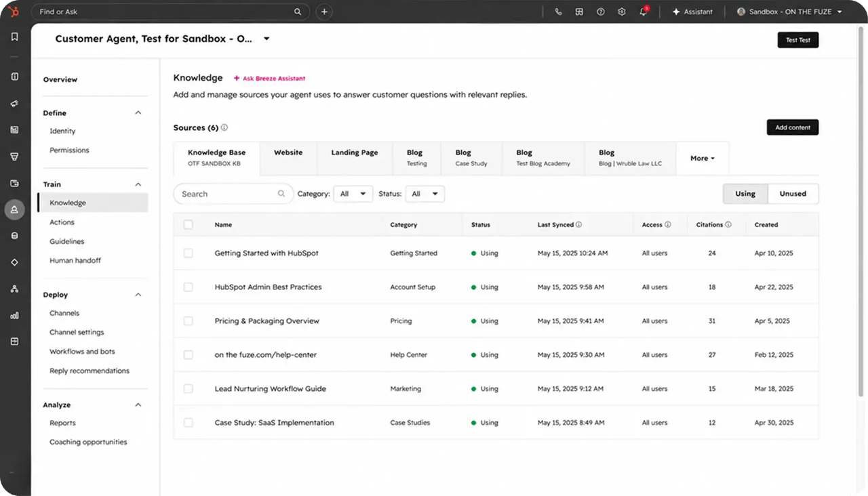Open the Notifications bell icon
Screen dimensions: 868x496
(x=643, y=12)
